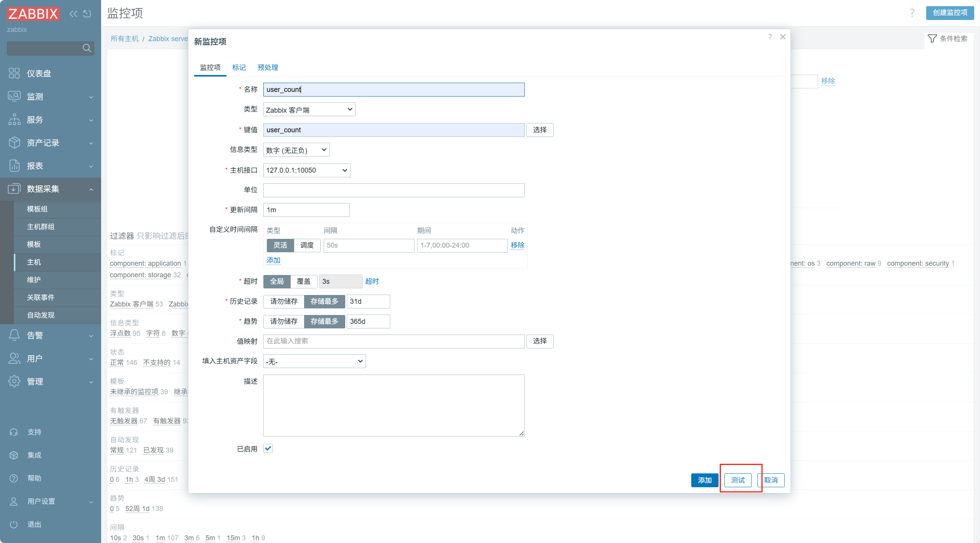This screenshot has height=543, width=980.
Task: Click the 取消 button
Action: tap(771, 480)
